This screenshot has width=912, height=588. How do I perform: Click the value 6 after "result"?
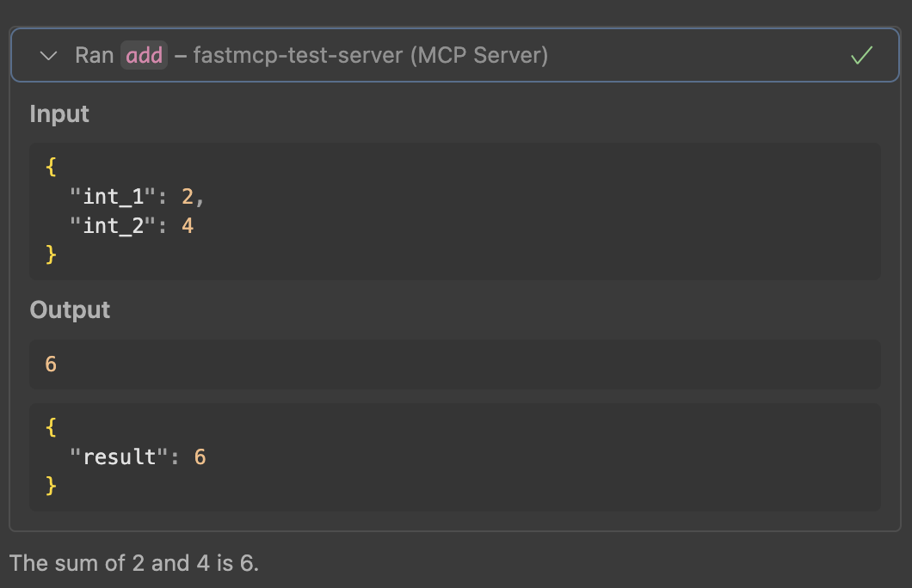pyautogui.click(x=200, y=456)
